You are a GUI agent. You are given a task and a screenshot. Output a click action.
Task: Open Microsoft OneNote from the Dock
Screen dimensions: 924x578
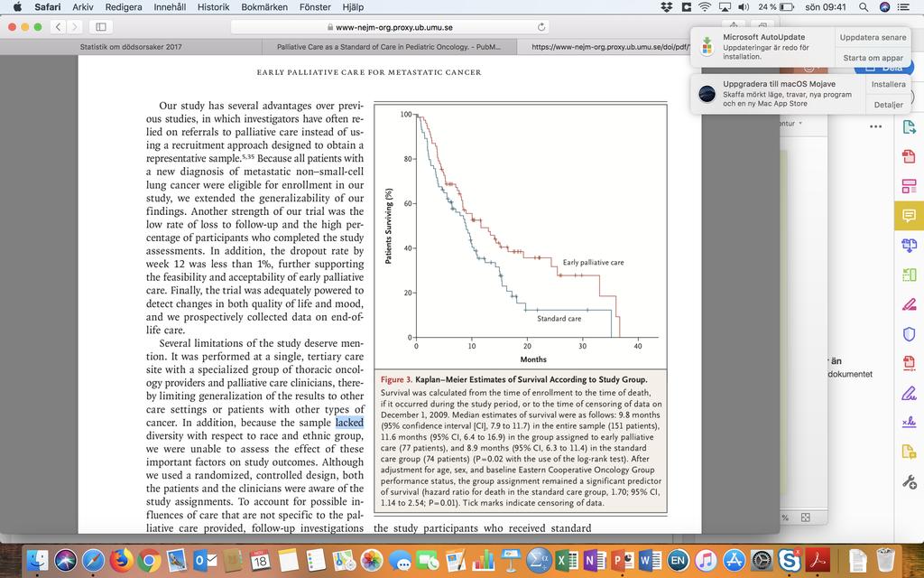594,560
